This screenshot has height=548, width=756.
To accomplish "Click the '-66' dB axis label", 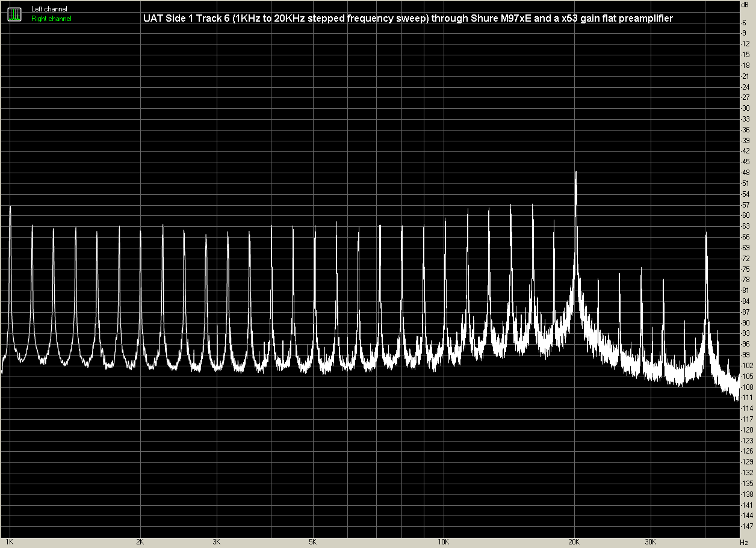I will point(746,237).
